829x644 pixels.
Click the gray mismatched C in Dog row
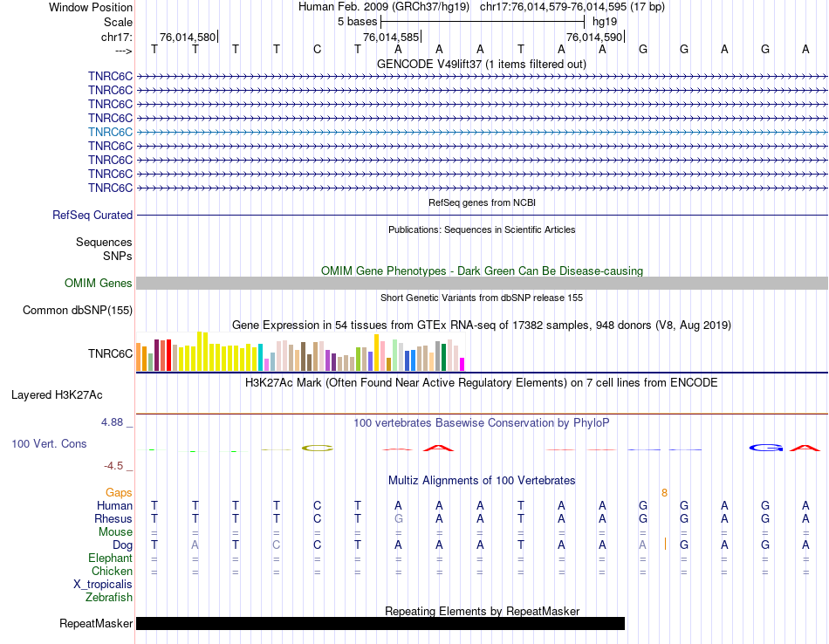click(x=277, y=545)
